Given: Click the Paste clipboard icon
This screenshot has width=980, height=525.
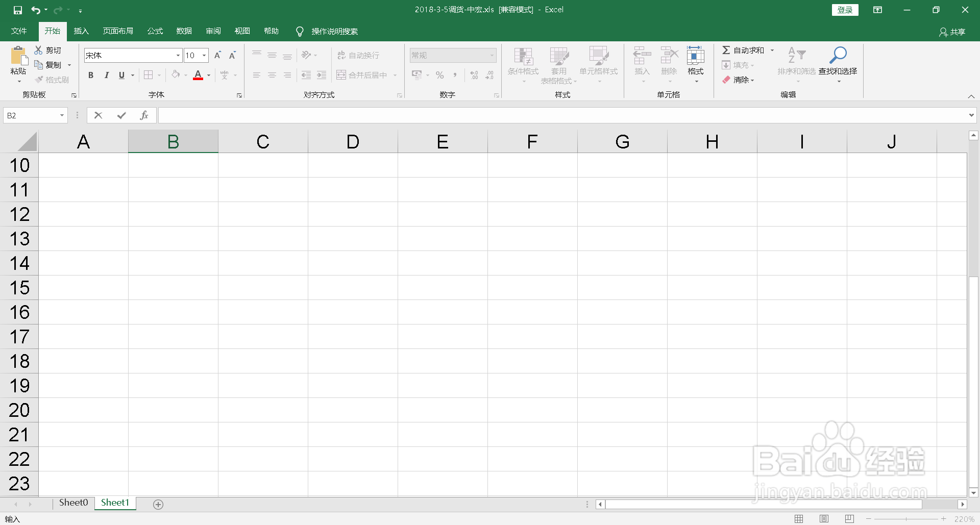Looking at the screenshot, I should pos(19,56).
